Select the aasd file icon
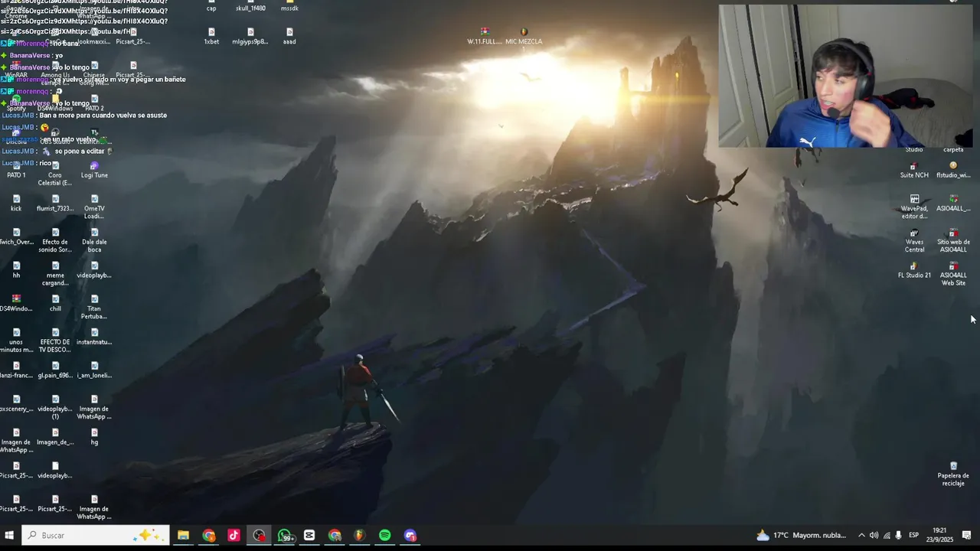980x551 pixels. pos(289,36)
